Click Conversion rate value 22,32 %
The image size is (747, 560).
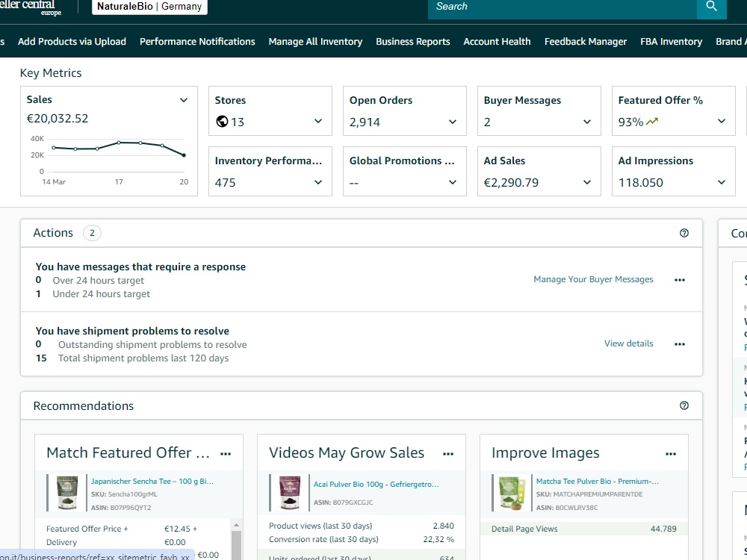pos(438,539)
